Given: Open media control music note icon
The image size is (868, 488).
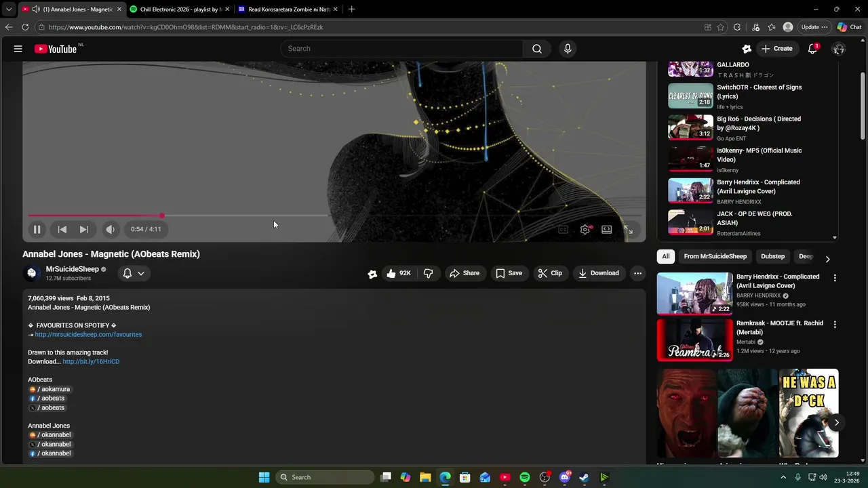Looking at the screenshot, I should point(755,27).
